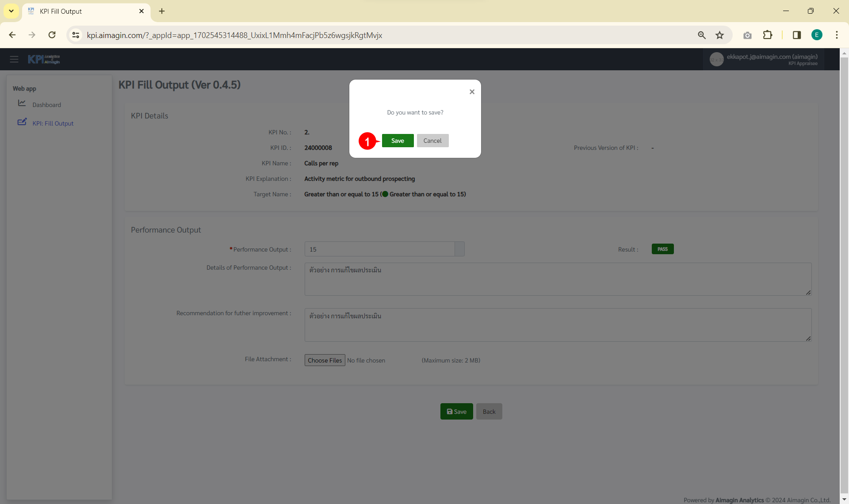The image size is (849, 504).
Task: Open the browser extensions puzzle icon
Action: pos(768,35)
